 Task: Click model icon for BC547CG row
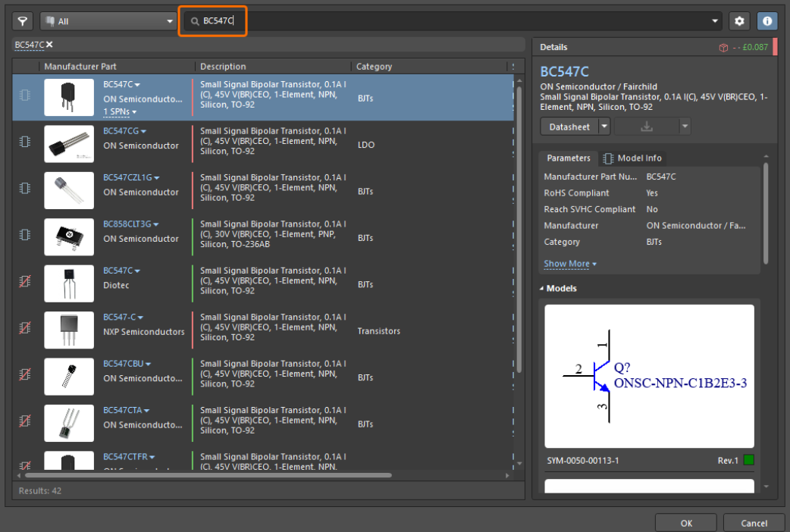click(x=25, y=142)
